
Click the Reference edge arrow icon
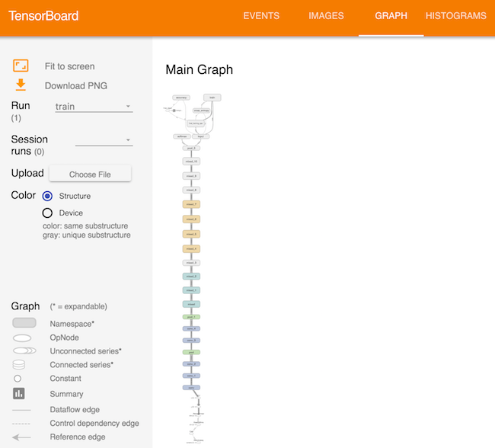[21, 437]
